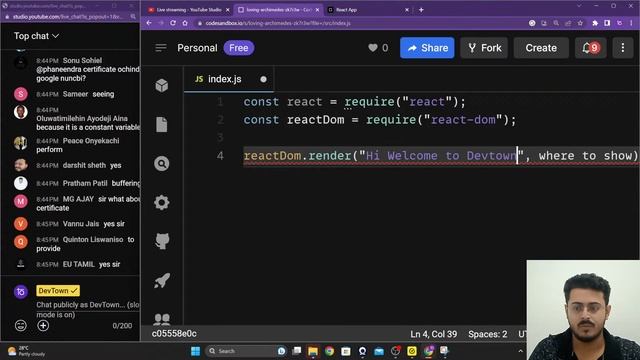Open a new browser tab
The image size is (640, 360).
tap(421, 9)
